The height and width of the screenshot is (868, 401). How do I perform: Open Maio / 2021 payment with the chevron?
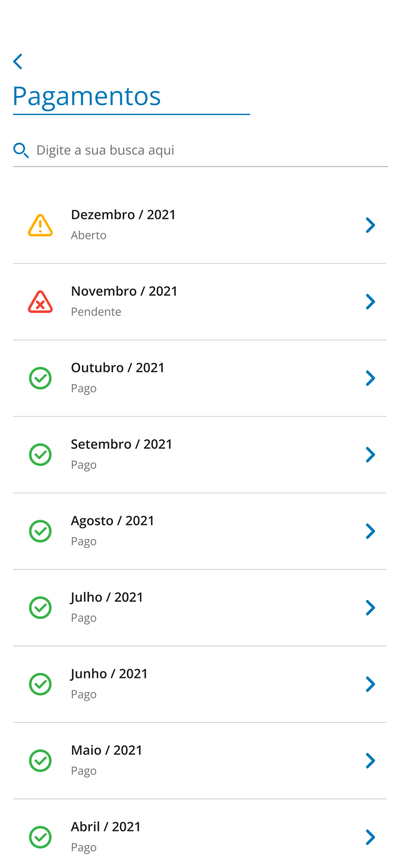370,760
